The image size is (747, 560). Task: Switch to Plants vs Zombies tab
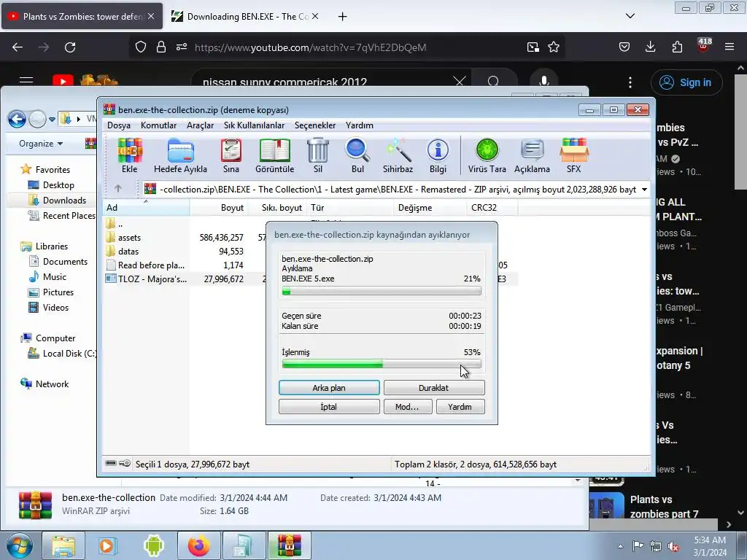click(82, 16)
